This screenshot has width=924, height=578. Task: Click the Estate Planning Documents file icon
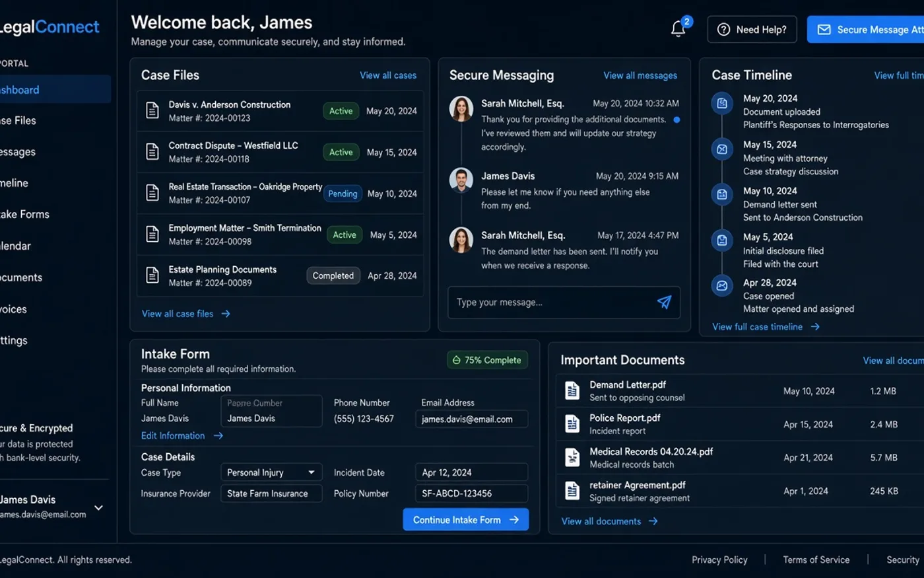152,275
